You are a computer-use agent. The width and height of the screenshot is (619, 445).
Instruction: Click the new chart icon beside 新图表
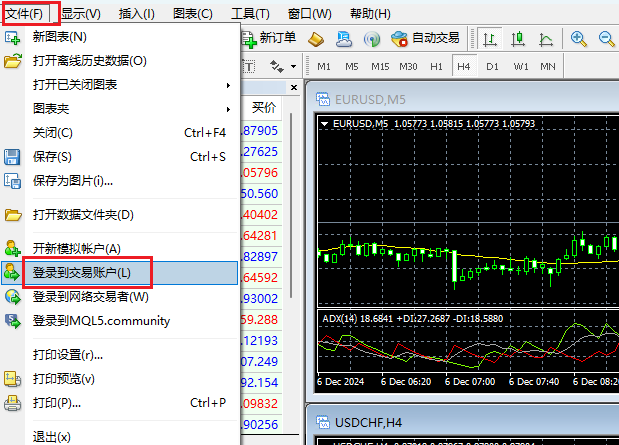(x=12, y=38)
